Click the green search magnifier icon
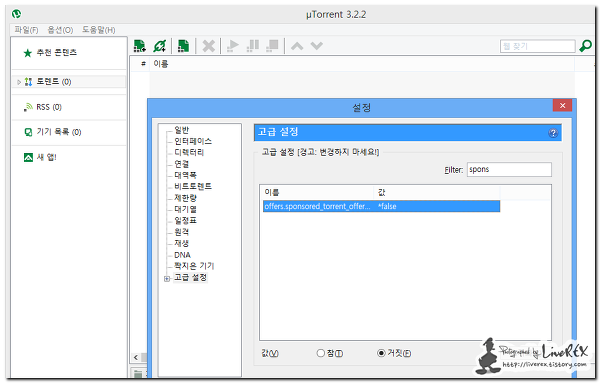This screenshot has width=600, height=383. coord(585,46)
